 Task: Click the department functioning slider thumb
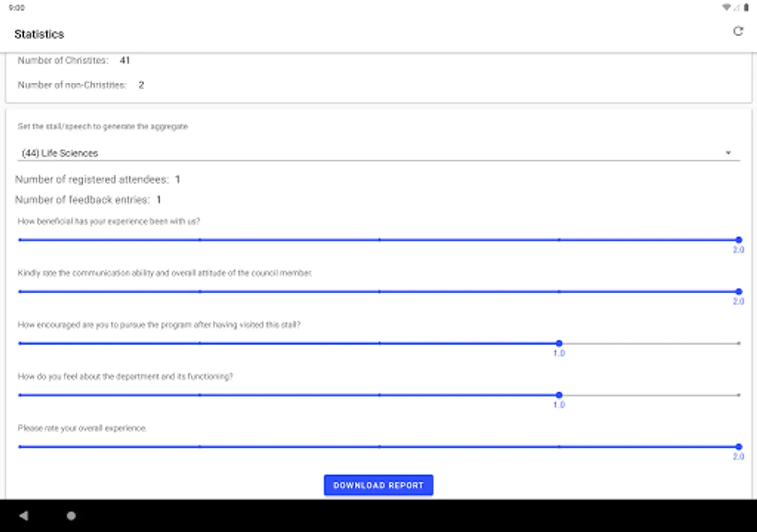(559, 395)
